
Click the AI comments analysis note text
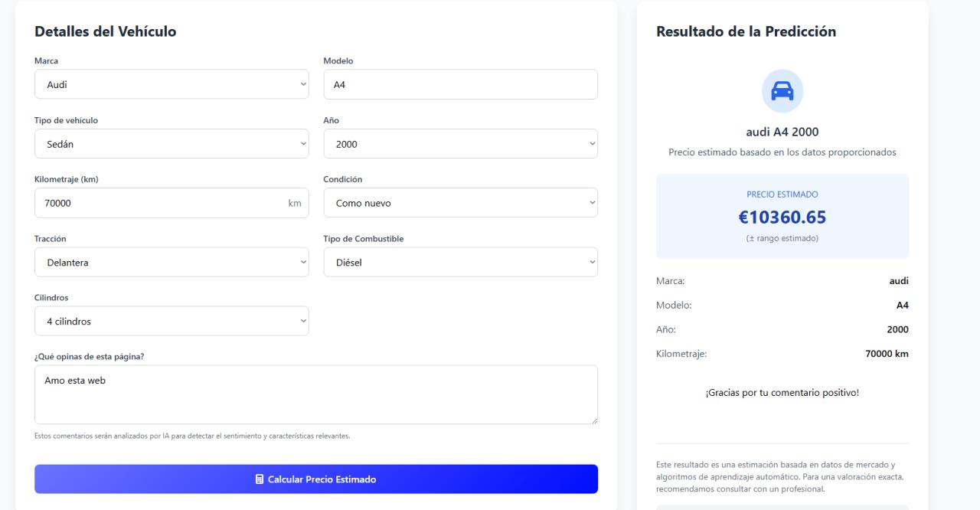click(192, 436)
